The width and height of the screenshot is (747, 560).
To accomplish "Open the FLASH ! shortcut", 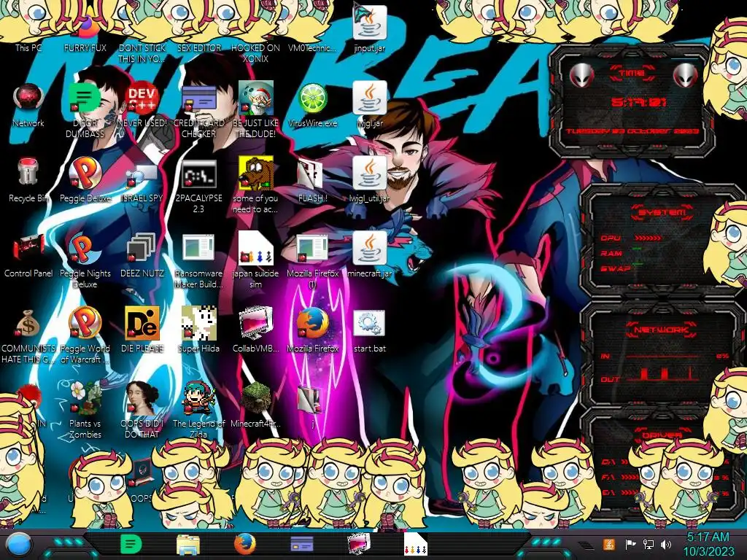I will click(x=312, y=180).
